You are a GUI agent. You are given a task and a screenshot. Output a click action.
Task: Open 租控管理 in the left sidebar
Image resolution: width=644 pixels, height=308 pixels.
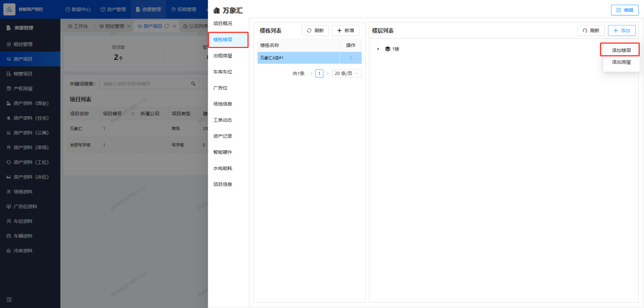[30, 44]
